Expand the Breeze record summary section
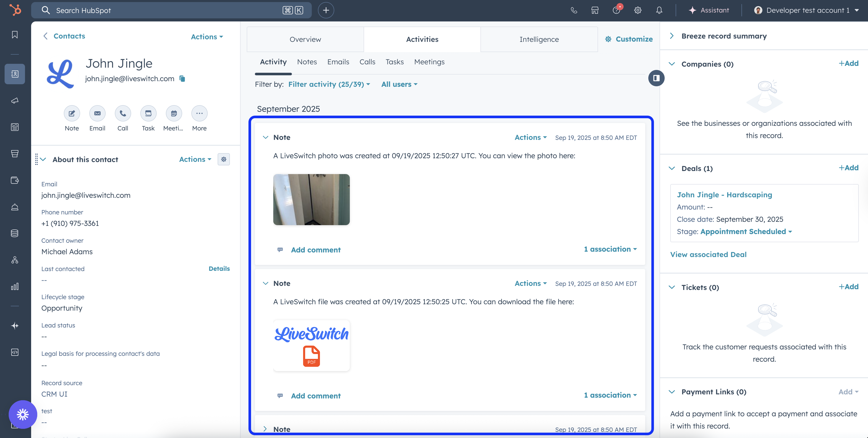 [x=672, y=36]
